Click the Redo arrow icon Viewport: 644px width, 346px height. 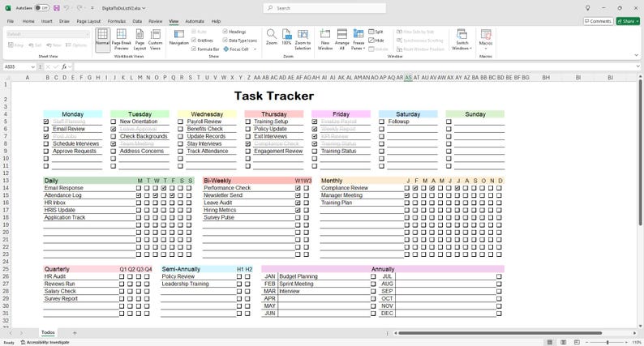pos(79,8)
